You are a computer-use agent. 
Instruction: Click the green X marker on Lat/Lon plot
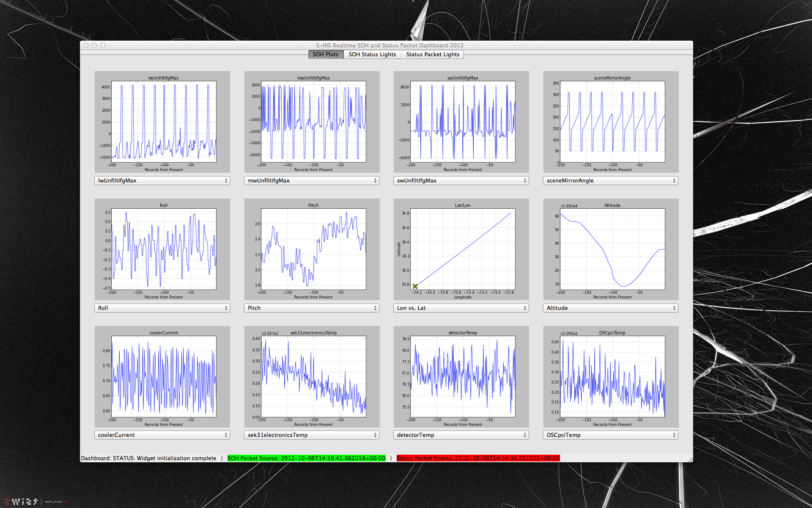pyautogui.click(x=415, y=287)
